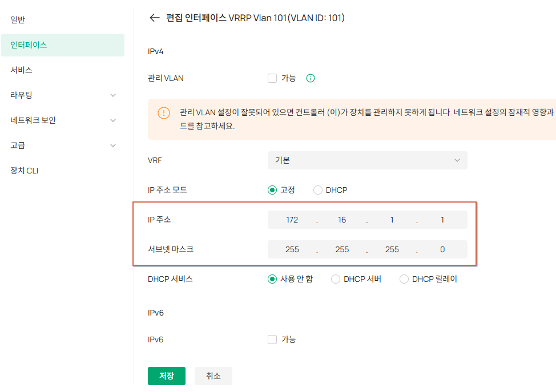This screenshot has width=556, height=392.
Task: Select the 고정 IP address mode
Action: [272, 190]
